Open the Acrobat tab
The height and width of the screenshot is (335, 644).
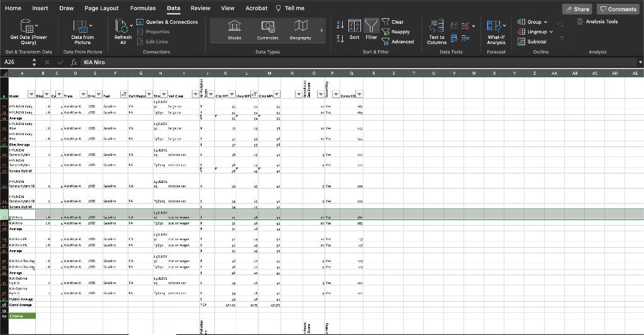[257, 8]
